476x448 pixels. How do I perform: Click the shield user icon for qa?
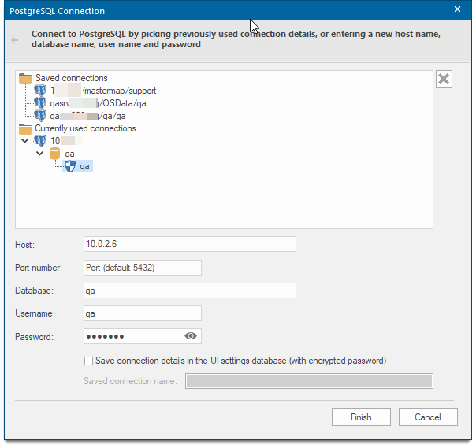pyautogui.click(x=70, y=166)
